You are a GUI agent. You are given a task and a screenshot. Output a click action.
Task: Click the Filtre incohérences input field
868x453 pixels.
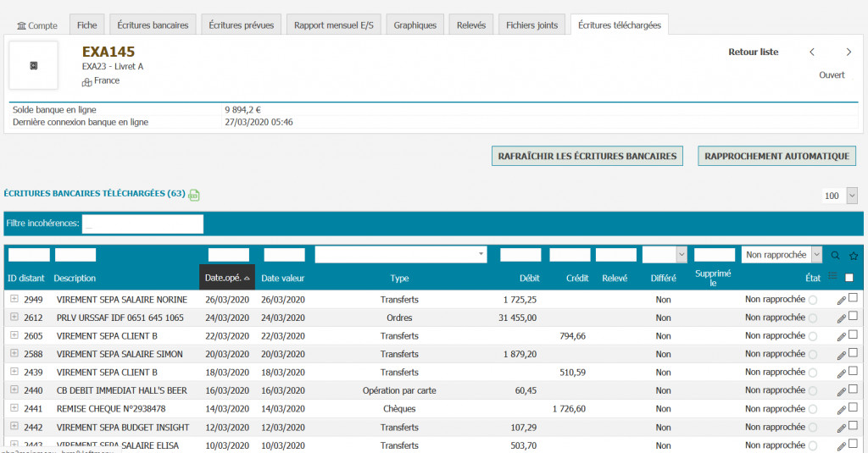pos(142,224)
